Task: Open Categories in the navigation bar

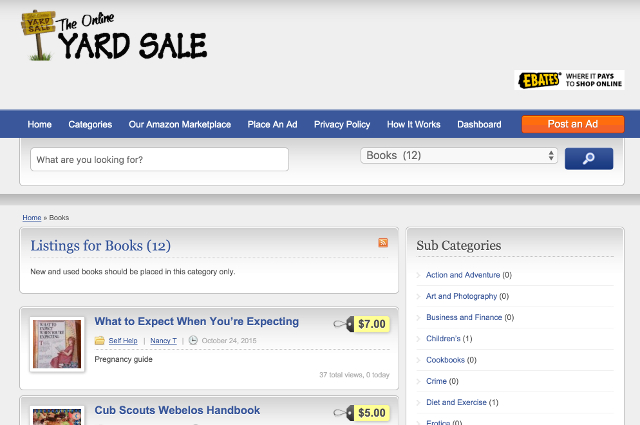Action: click(x=90, y=125)
